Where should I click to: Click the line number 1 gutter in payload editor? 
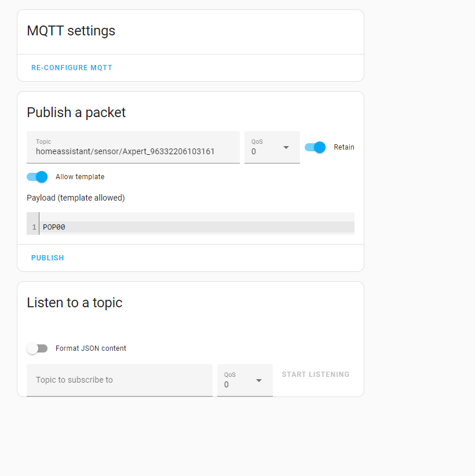33,227
